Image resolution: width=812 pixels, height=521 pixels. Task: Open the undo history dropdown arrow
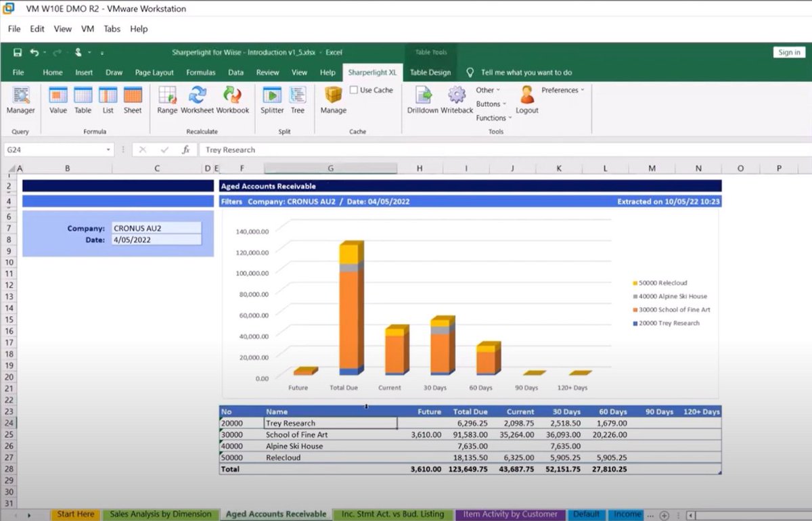(x=45, y=52)
